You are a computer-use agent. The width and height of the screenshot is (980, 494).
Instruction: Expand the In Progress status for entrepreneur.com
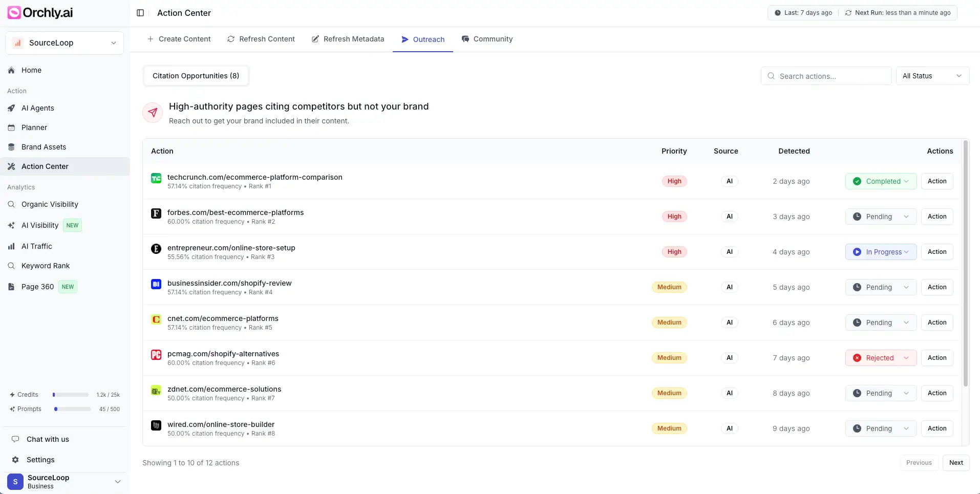pyautogui.click(x=881, y=252)
